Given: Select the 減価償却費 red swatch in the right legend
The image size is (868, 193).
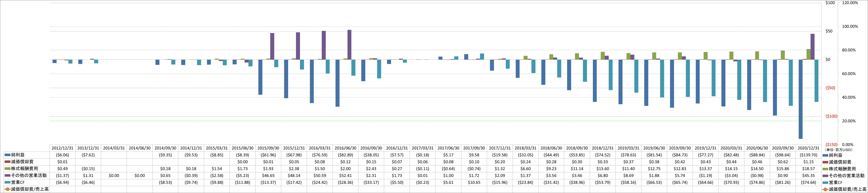Looking at the screenshot, I should point(825,162).
